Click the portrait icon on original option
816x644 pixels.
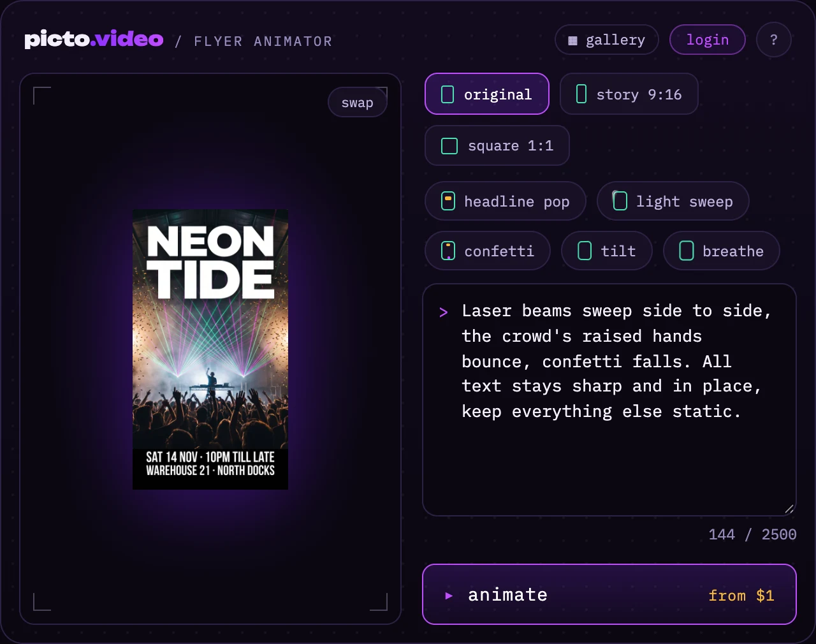tap(448, 94)
